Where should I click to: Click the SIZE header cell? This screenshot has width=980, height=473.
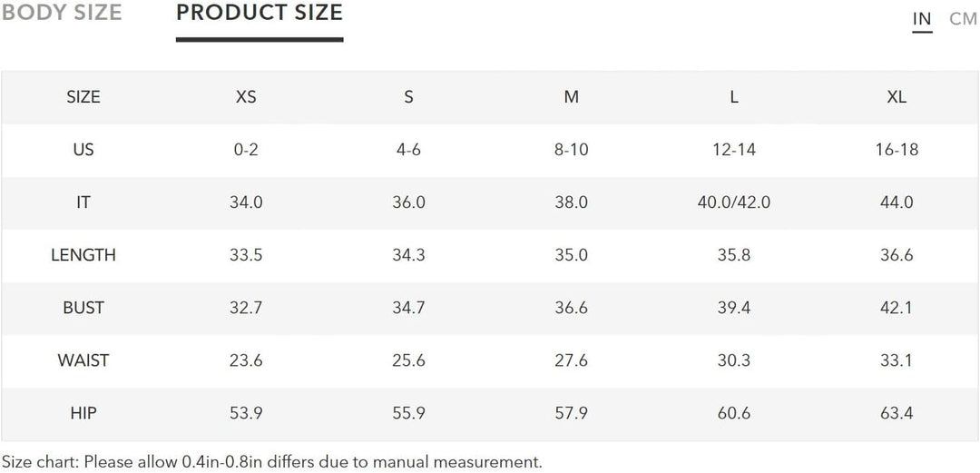83,97
